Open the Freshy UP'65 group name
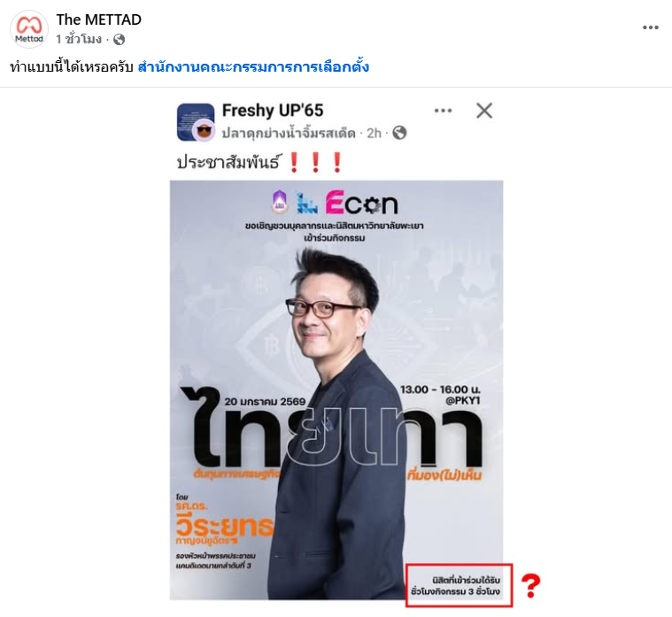The height and width of the screenshot is (617, 672). coord(273,111)
